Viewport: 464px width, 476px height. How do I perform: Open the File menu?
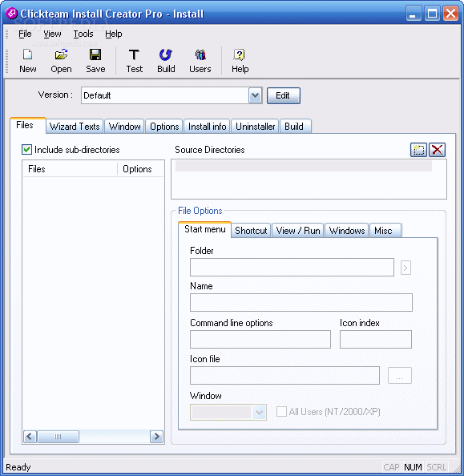(25, 34)
